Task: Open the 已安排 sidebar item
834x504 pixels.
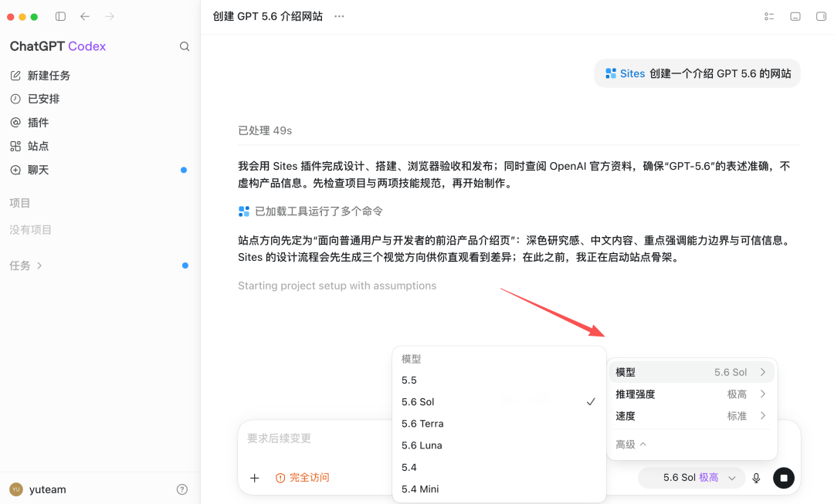Action: pos(100,99)
